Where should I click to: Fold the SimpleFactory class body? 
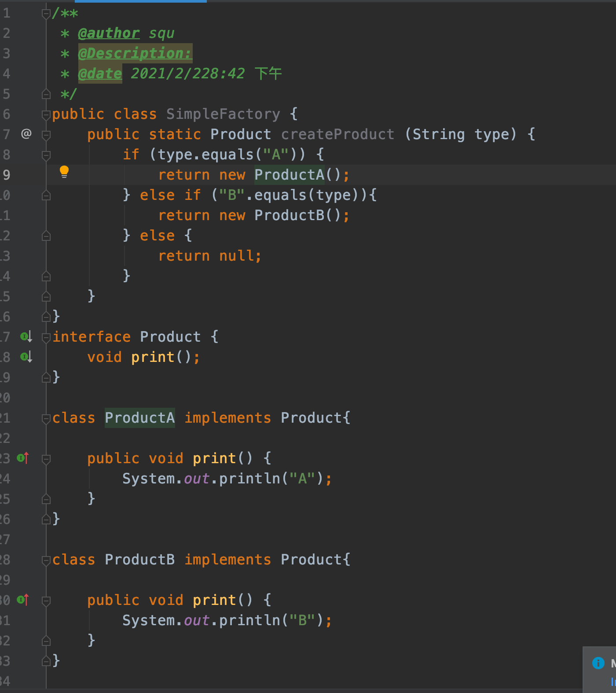coord(46,115)
